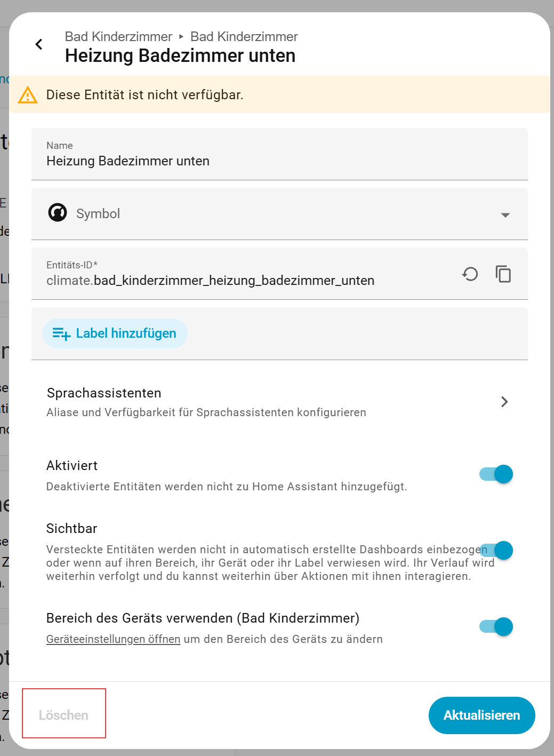Image resolution: width=554 pixels, height=756 pixels.
Task: Open the Symbol dropdown arrow
Action: [x=505, y=215]
